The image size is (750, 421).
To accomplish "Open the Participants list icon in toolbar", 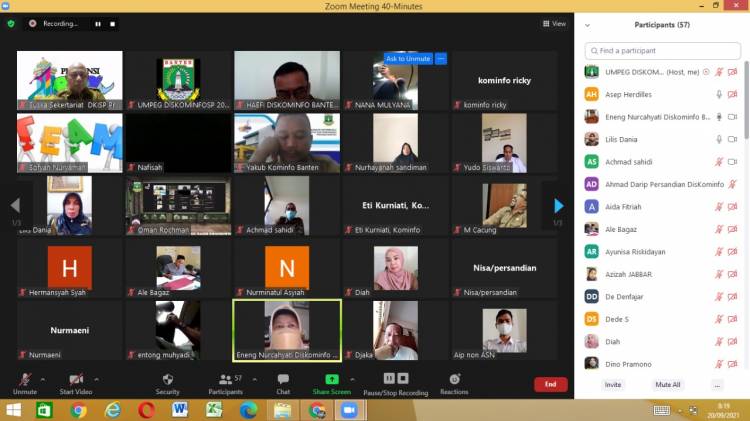I will [225, 383].
